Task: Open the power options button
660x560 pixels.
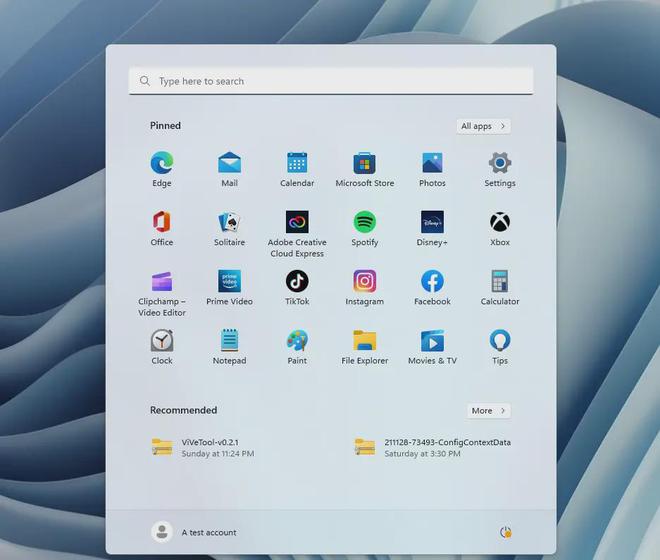Action: coord(505,532)
